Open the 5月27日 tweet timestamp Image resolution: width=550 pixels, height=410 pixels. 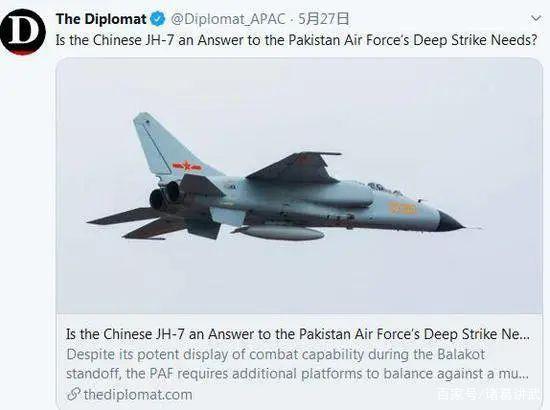coord(323,19)
